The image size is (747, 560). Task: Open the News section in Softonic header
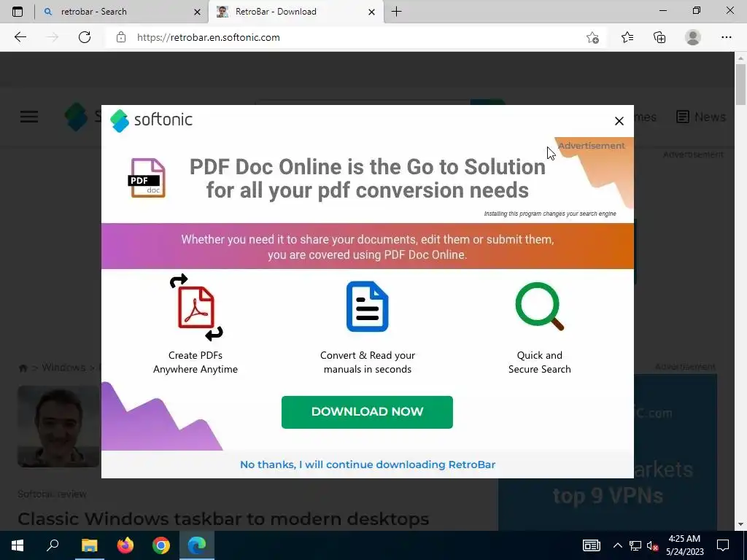tap(701, 117)
